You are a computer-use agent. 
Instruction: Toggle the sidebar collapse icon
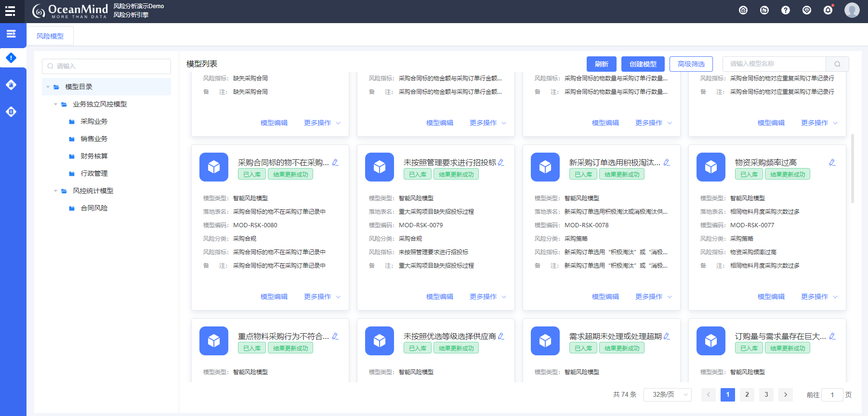pyautogui.click(x=11, y=34)
